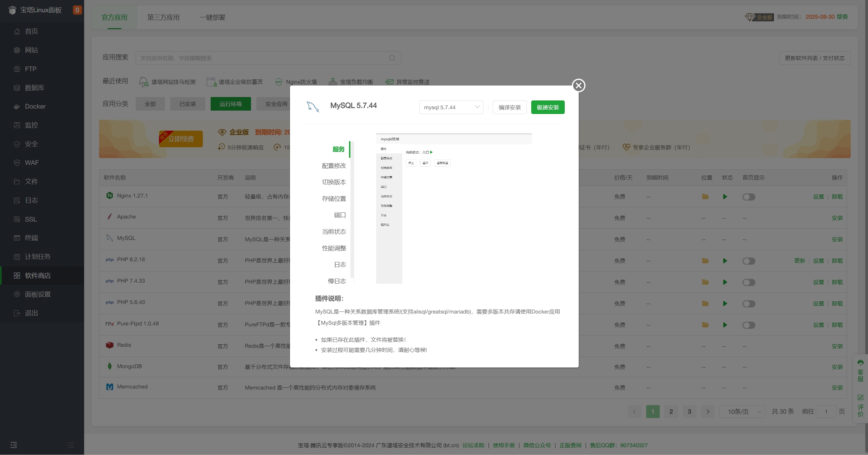
Task: Open the 10条/页 page size dropdown
Action: pos(742,411)
